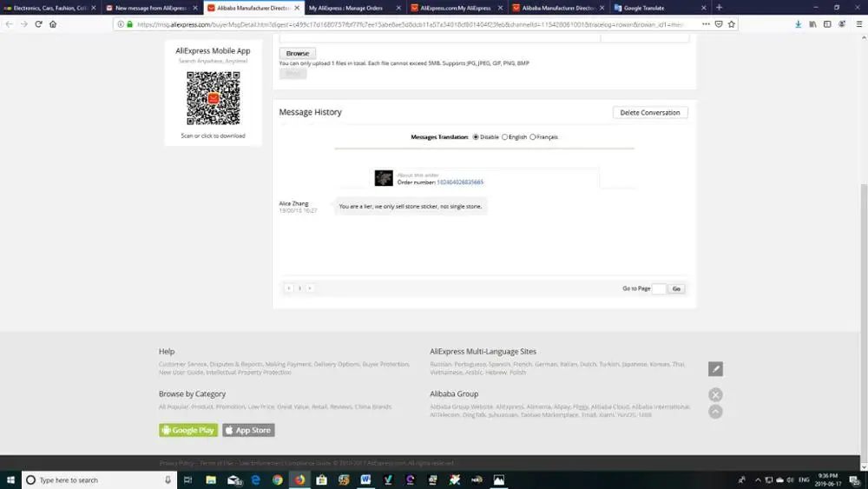Show hidden system tray icons
The height and width of the screenshot is (489, 868).
pos(758,479)
